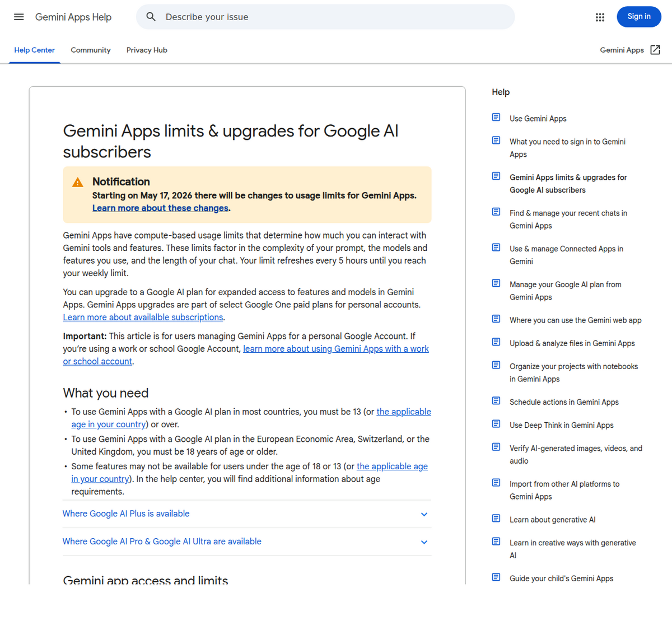Click article icon beside Guide your child's Gemini Apps
672x630 pixels.
tap(496, 577)
